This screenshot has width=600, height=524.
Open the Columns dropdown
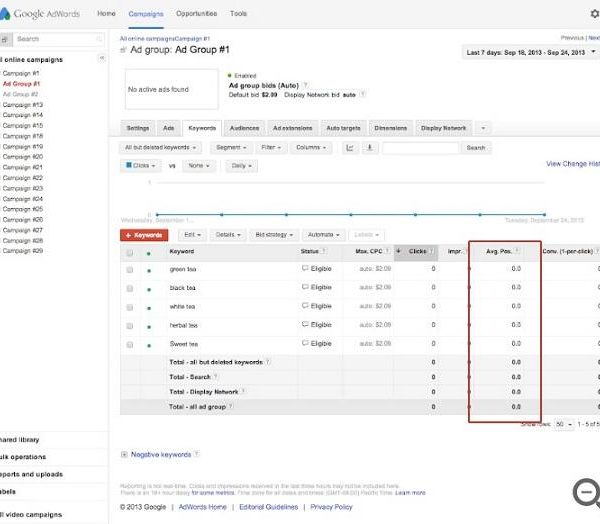[x=310, y=147]
